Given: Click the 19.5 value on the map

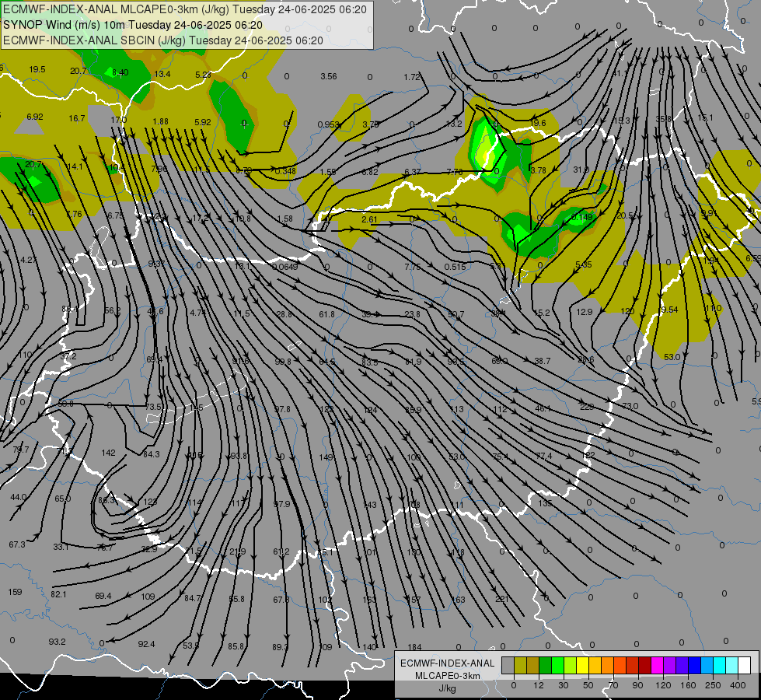Looking at the screenshot, I should (37, 69).
